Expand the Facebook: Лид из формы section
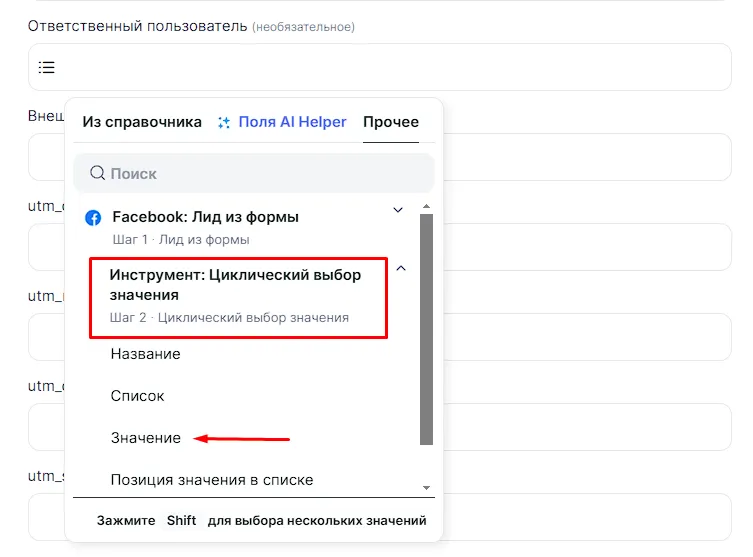The image size is (753, 557). 398,210
